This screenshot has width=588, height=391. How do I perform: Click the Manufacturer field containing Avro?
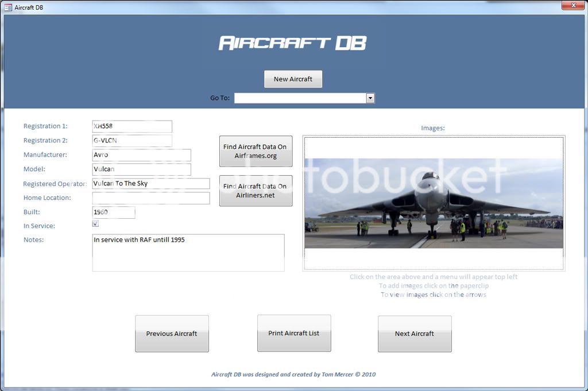141,155
